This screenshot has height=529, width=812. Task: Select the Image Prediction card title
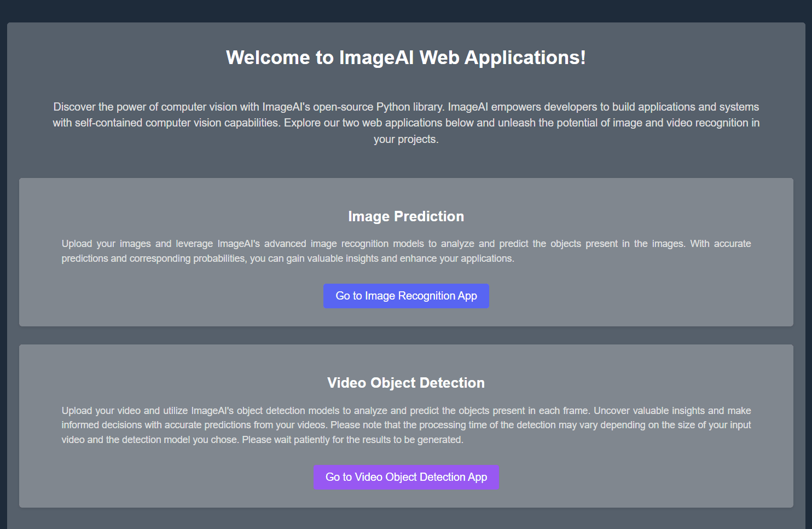pos(406,216)
